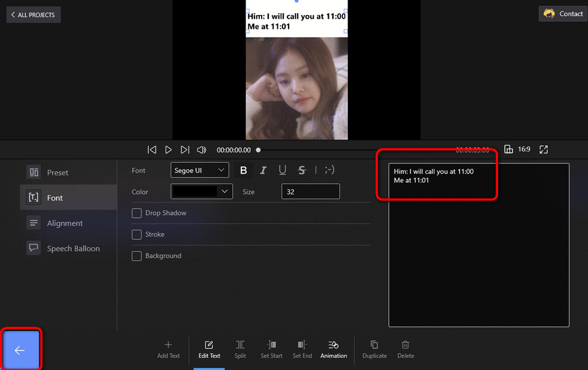Click the current timecode 00:00:00.00
The height and width of the screenshot is (370, 588).
[x=233, y=150]
